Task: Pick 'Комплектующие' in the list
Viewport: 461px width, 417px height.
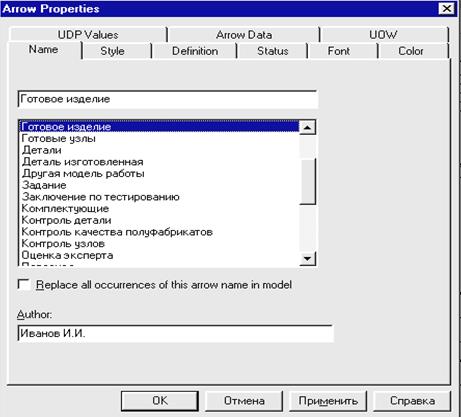Action: 159,208
